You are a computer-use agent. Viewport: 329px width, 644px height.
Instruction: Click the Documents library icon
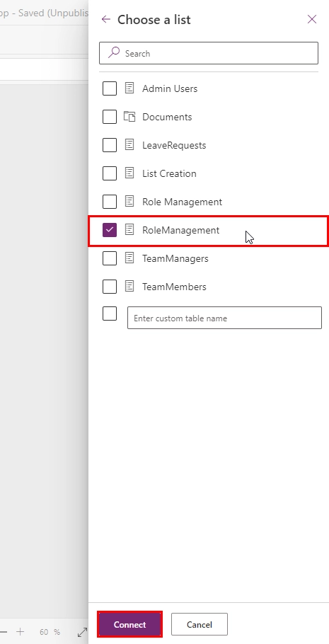[129, 117]
